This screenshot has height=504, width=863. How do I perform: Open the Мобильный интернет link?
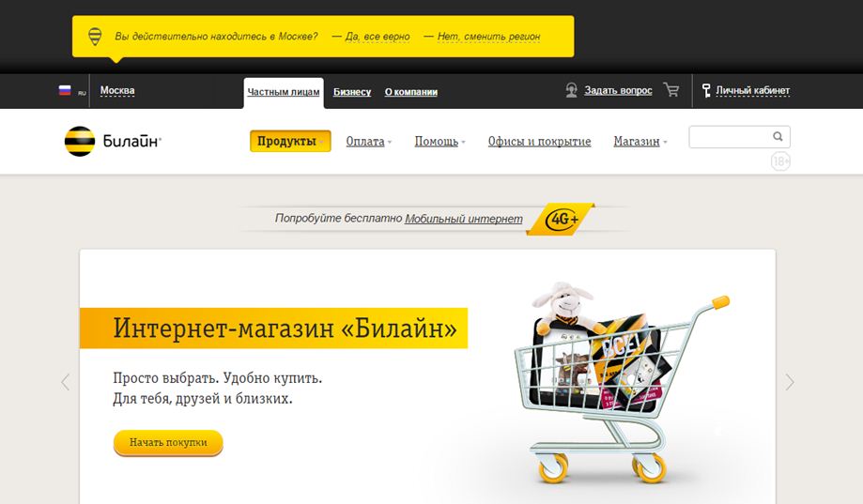tap(464, 219)
